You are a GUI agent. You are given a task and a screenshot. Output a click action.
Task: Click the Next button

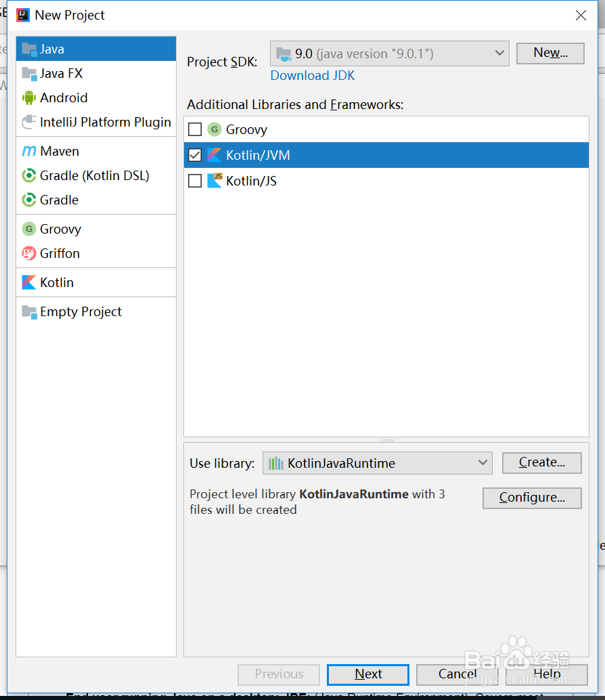tap(368, 674)
